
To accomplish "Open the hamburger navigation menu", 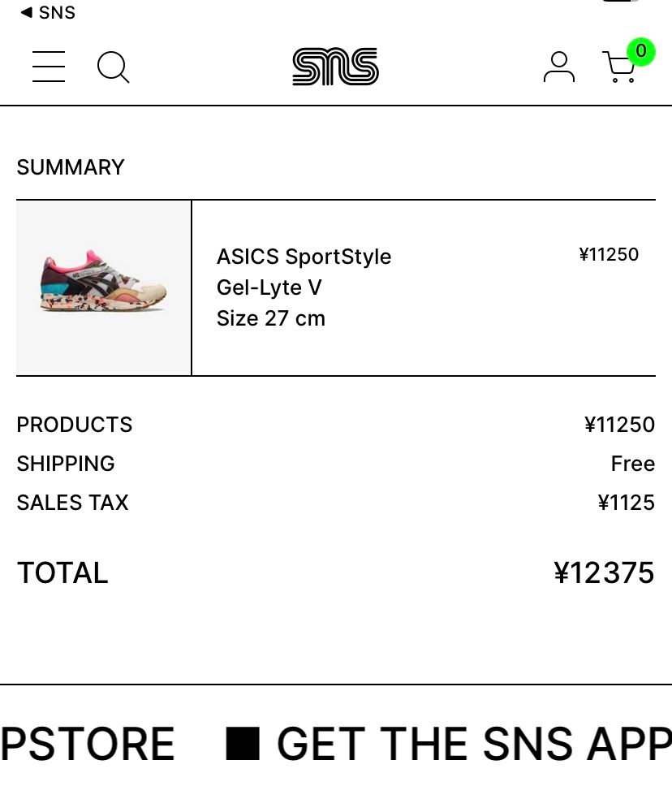I will (x=49, y=67).
